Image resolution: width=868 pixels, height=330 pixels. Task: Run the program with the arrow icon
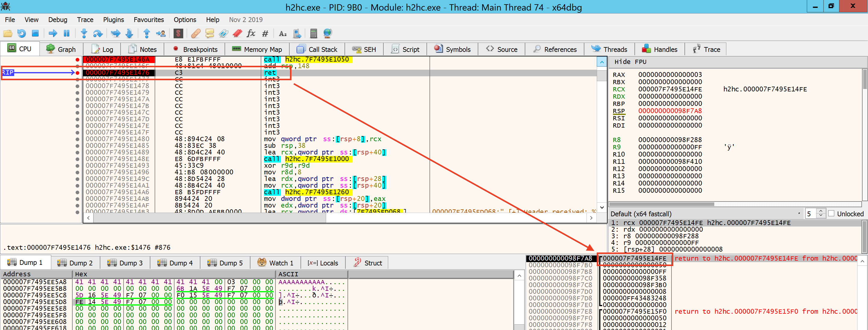52,33
